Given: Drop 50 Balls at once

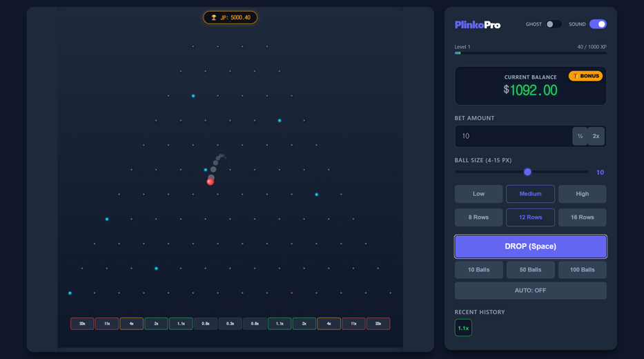Looking at the screenshot, I should (x=530, y=270).
